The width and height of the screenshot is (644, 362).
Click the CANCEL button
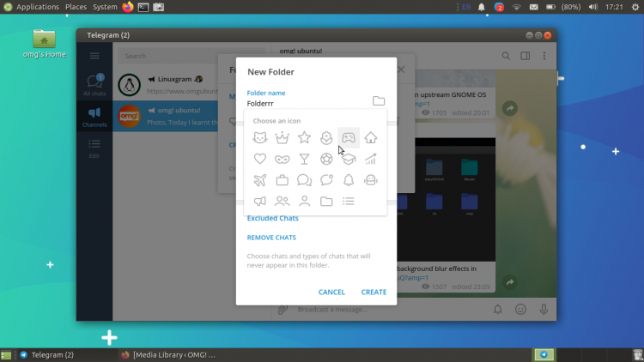pos(331,293)
